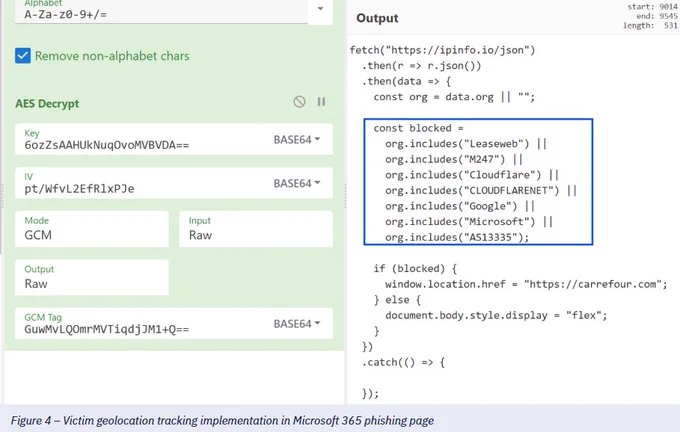Disable the AES Decrypt operation icon
Image resolution: width=680 pixels, height=432 pixels.
pos(299,102)
